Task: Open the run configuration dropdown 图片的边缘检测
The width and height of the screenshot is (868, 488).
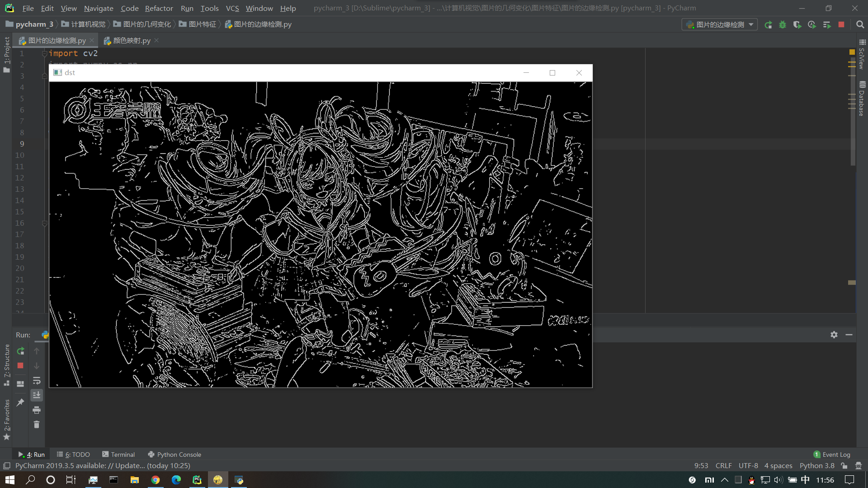Action: pos(719,25)
